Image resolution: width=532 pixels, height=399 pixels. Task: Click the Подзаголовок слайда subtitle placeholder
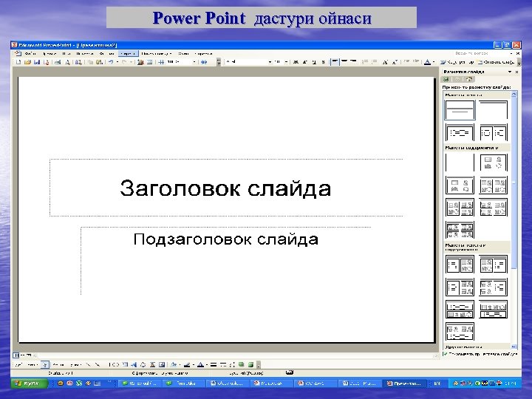(226, 261)
